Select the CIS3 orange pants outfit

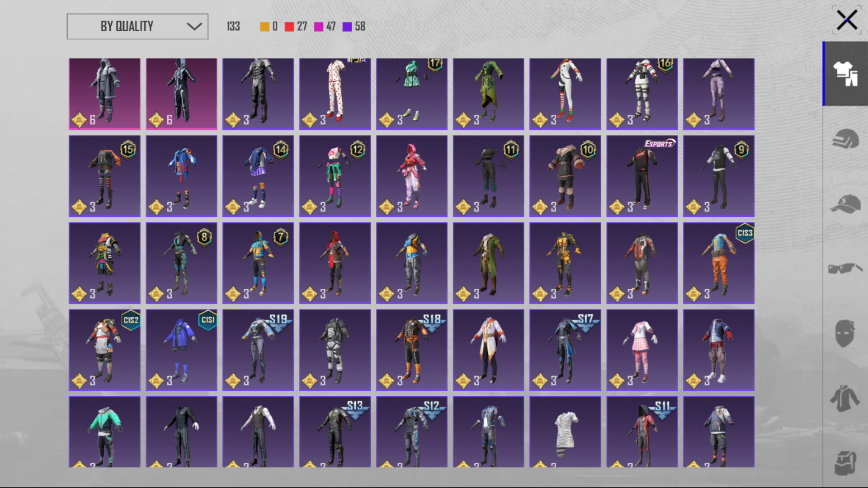[x=719, y=263]
